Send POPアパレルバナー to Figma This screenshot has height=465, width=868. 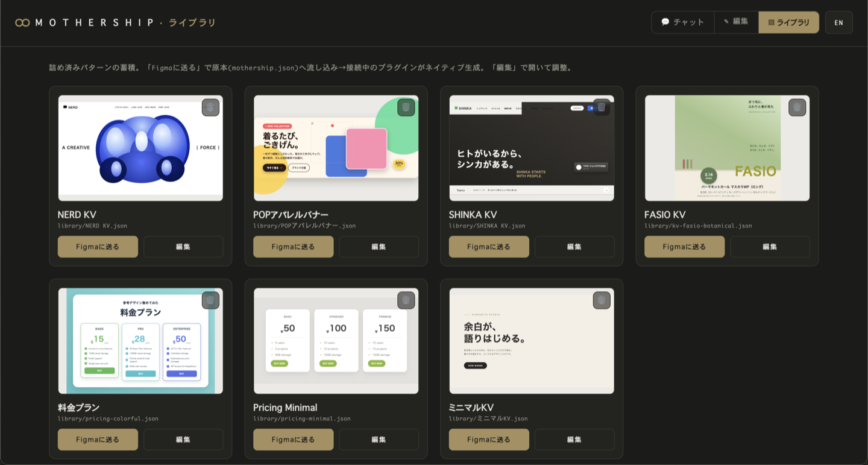point(294,247)
